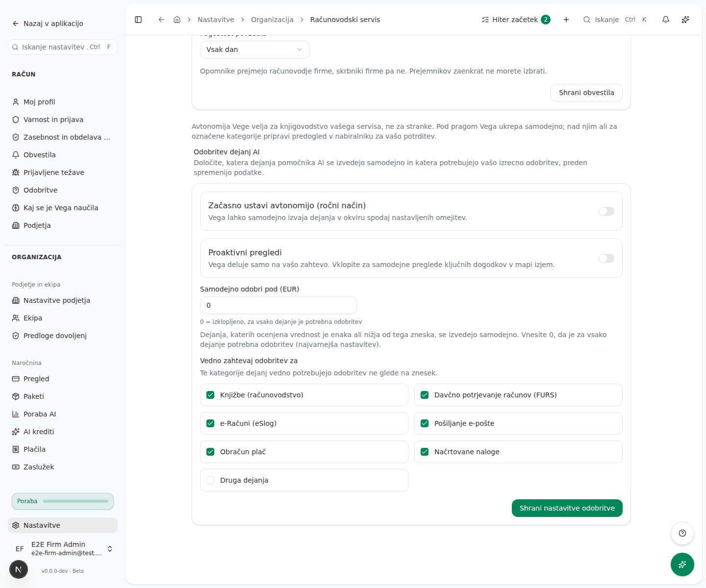The image size is (706, 588).
Task: Uncheck Knjižbe (računovodstvo) checkbox
Action: [x=210, y=395]
